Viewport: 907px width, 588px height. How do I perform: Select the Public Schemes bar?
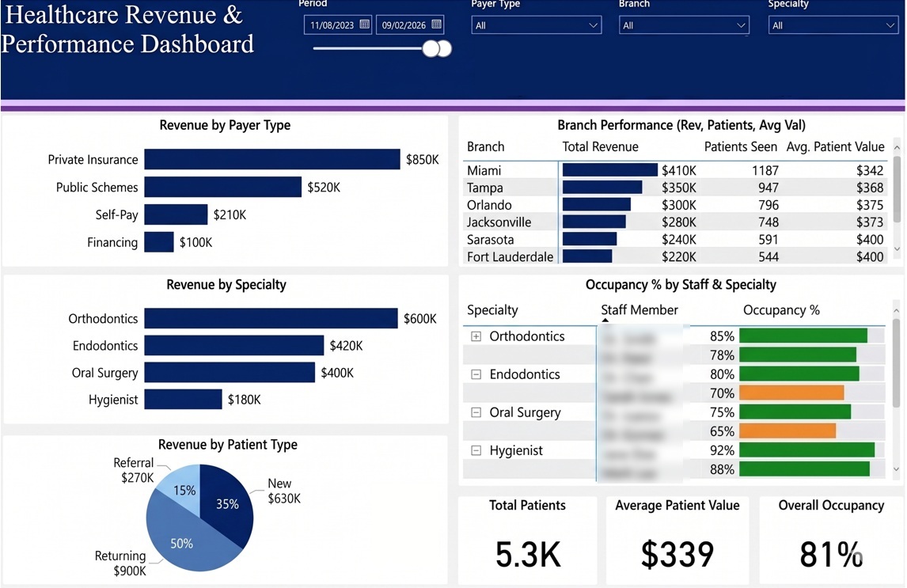click(x=222, y=187)
